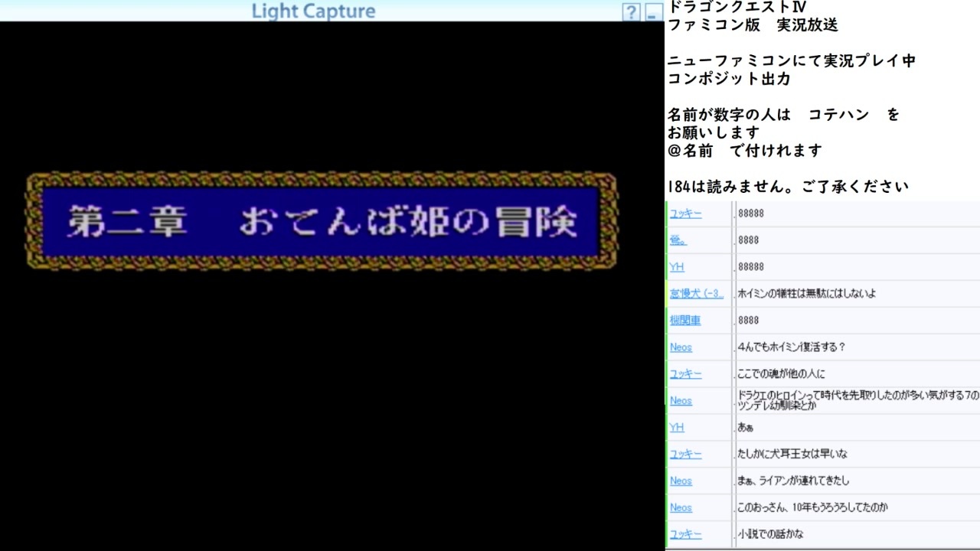Image resolution: width=980 pixels, height=551 pixels.
Task: Select comment 小説での話かな
Action: click(x=770, y=535)
